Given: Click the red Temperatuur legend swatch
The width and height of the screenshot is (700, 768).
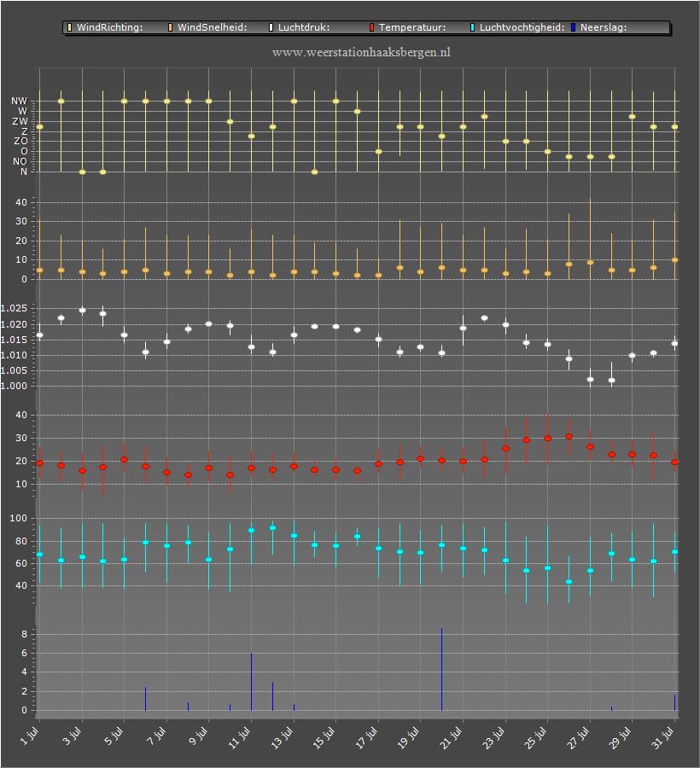Looking at the screenshot, I should pyautogui.click(x=372, y=27).
